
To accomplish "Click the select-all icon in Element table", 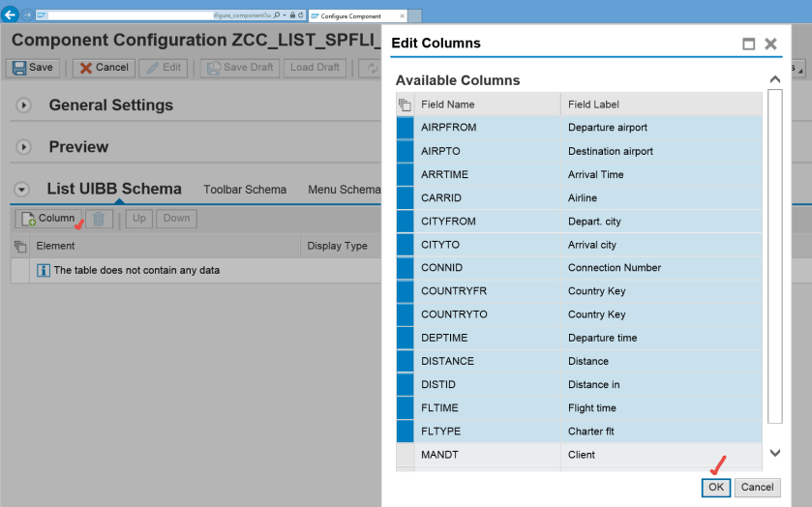I will (20, 247).
